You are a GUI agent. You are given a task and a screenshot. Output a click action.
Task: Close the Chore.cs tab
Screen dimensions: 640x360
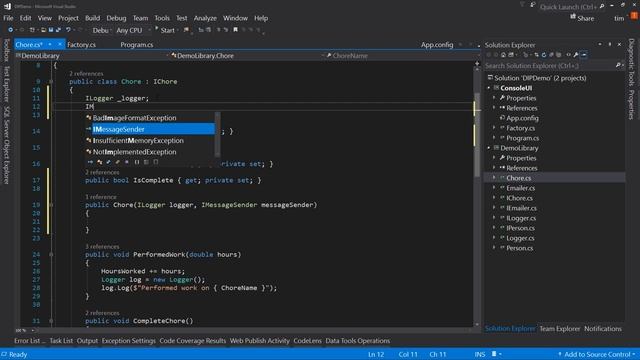[x=60, y=44]
